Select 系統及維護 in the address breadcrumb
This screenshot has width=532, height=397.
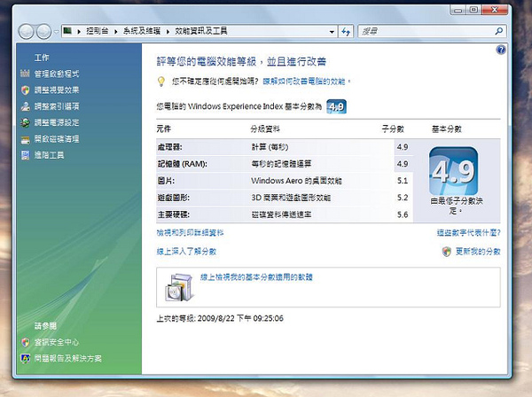[x=142, y=31]
